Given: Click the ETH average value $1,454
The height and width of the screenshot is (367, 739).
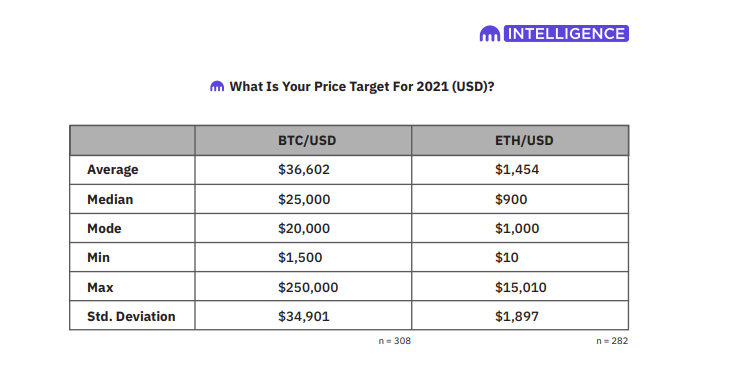Looking at the screenshot, I should point(517,170).
